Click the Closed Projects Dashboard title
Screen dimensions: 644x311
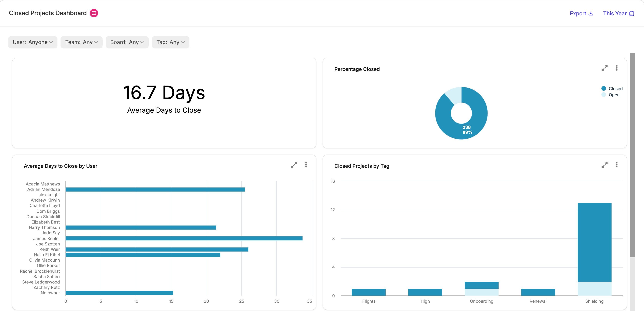[48, 13]
